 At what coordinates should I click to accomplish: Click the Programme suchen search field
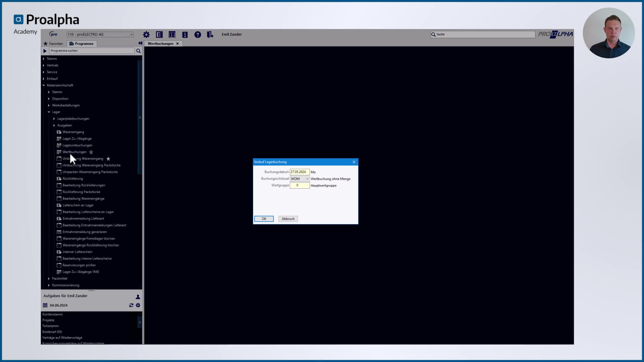pyautogui.click(x=92, y=51)
